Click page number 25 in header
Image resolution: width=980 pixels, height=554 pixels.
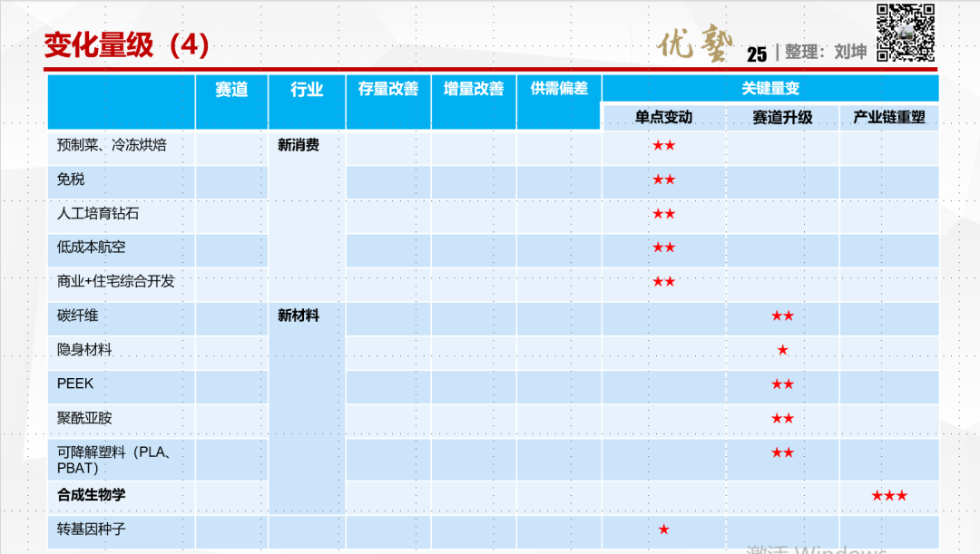point(756,54)
